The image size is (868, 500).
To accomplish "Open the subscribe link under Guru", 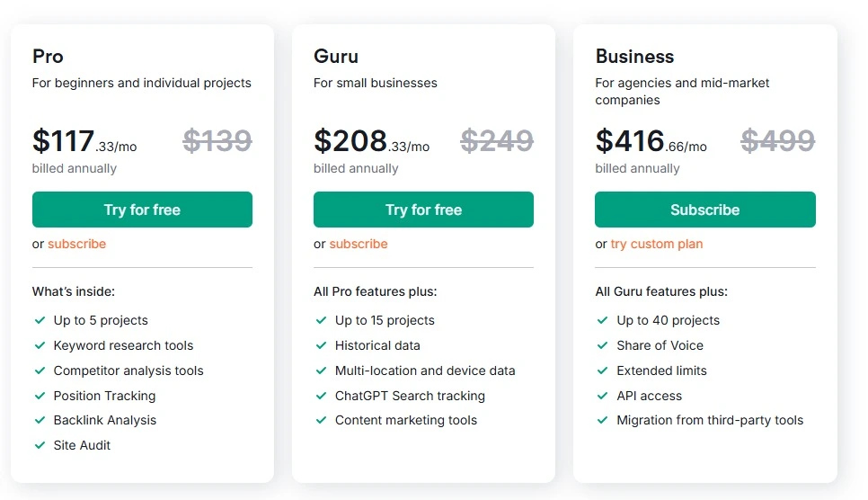I will click(359, 244).
